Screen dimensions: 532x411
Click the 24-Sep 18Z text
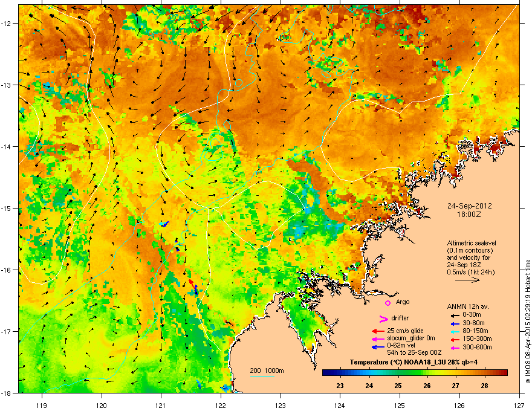464,265
